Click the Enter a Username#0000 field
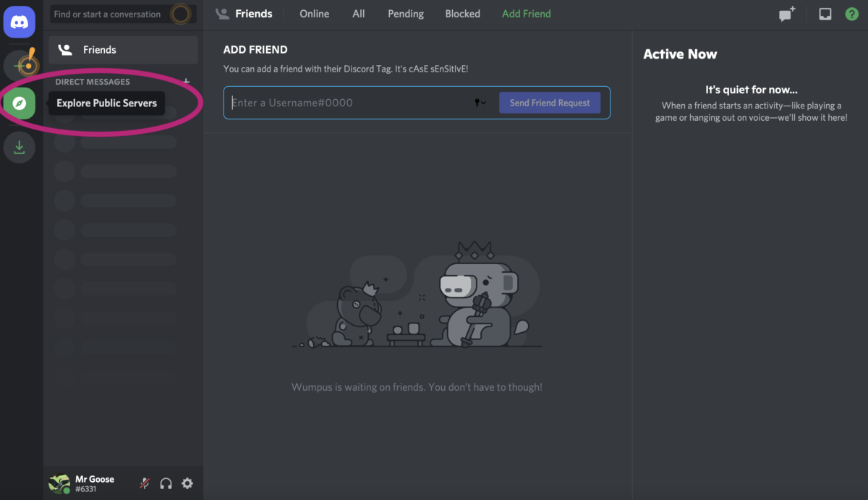Screen dimensions: 868x500 (347, 103)
